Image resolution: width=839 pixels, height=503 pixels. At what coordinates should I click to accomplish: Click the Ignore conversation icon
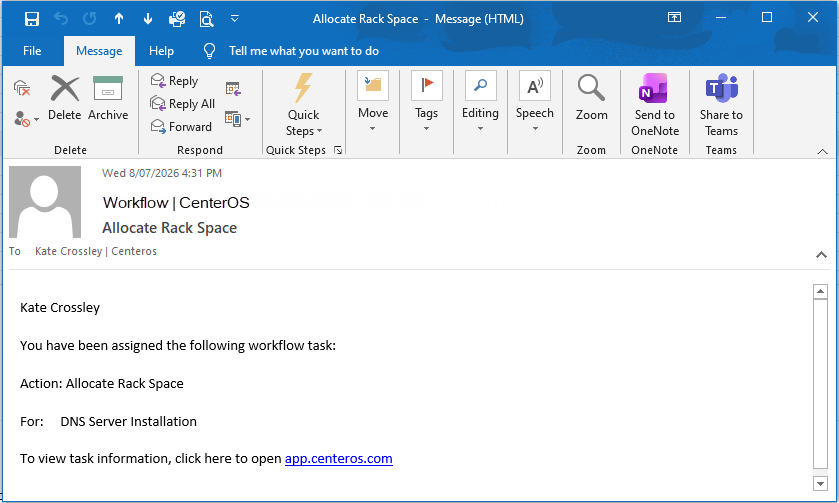pyautogui.click(x=22, y=88)
